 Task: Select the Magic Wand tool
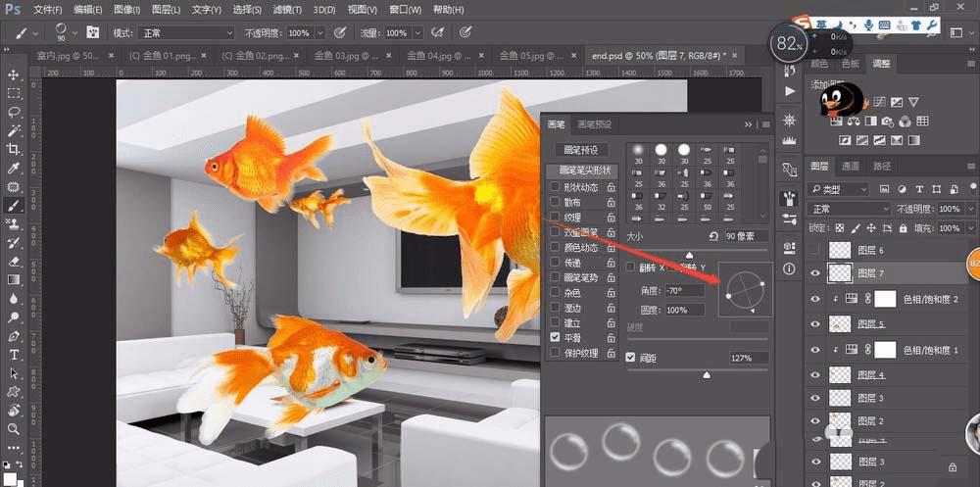click(x=13, y=130)
